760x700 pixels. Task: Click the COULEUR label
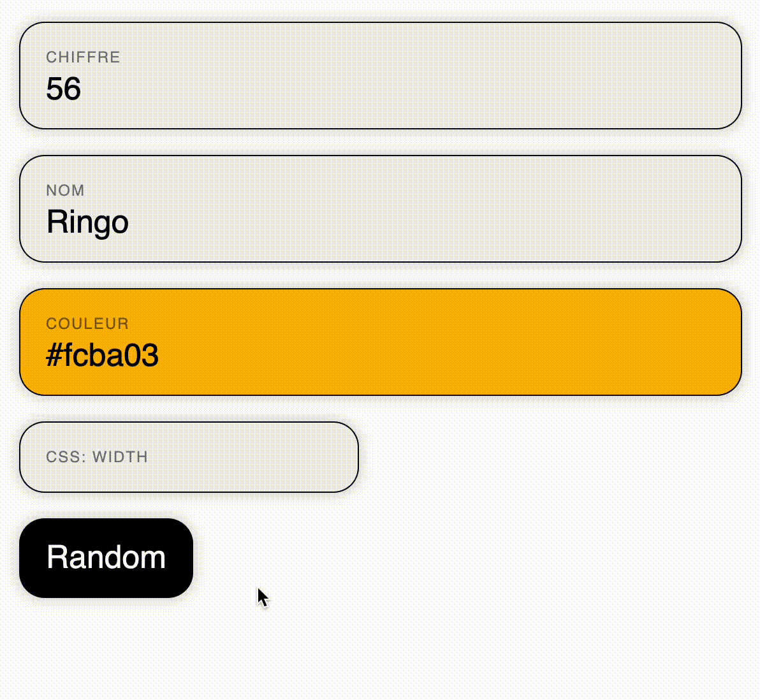click(87, 324)
